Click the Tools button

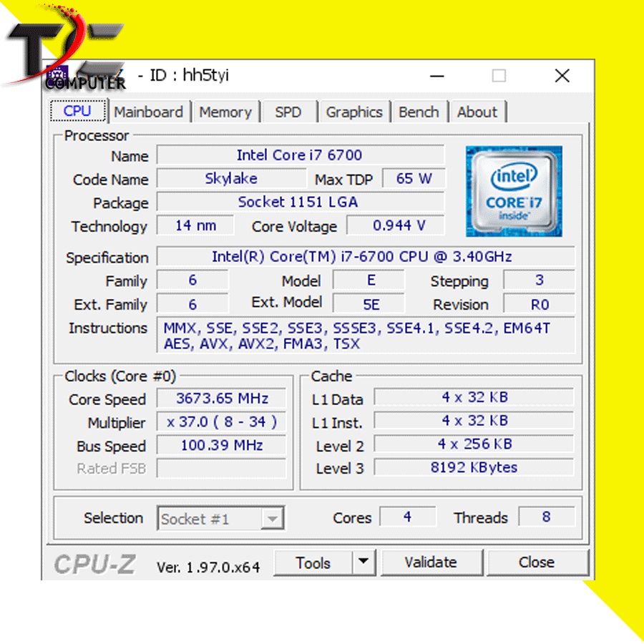[313, 563]
